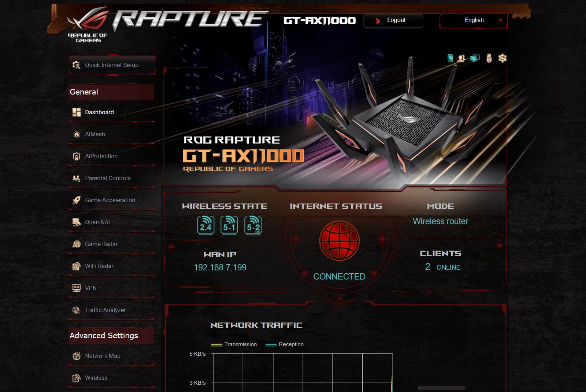The image size is (586, 392).
Task: Click the 2 ONLINE clients count
Action: [442, 267]
